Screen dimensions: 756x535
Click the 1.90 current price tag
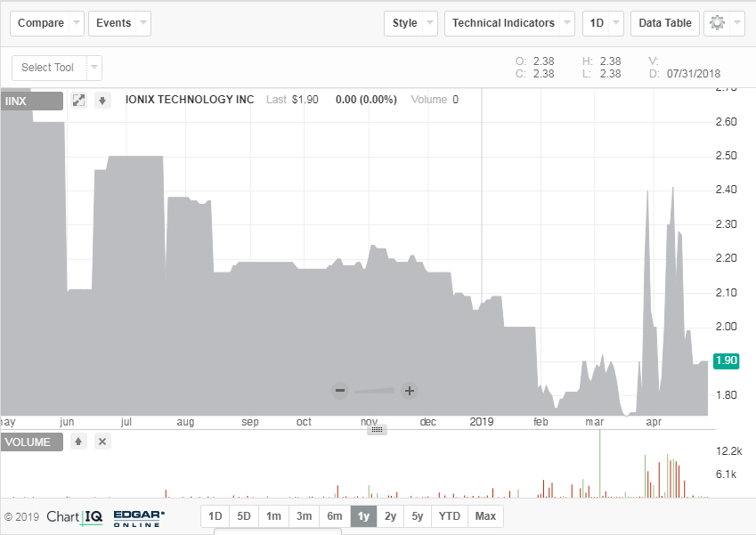click(x=726, y=361)
